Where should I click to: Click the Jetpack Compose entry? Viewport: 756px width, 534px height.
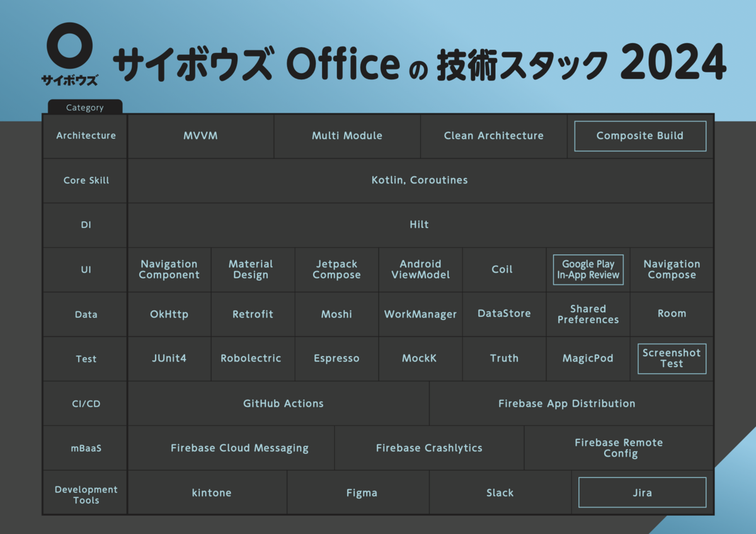[x=336, y=269]
